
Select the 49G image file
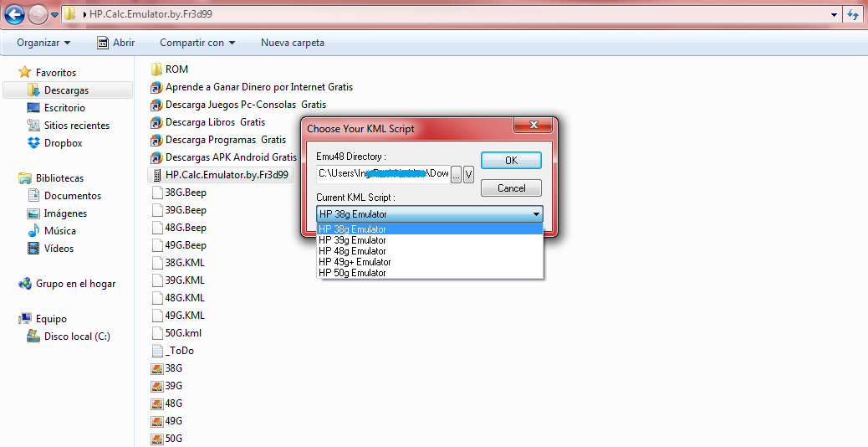click(x=173, y=422)
